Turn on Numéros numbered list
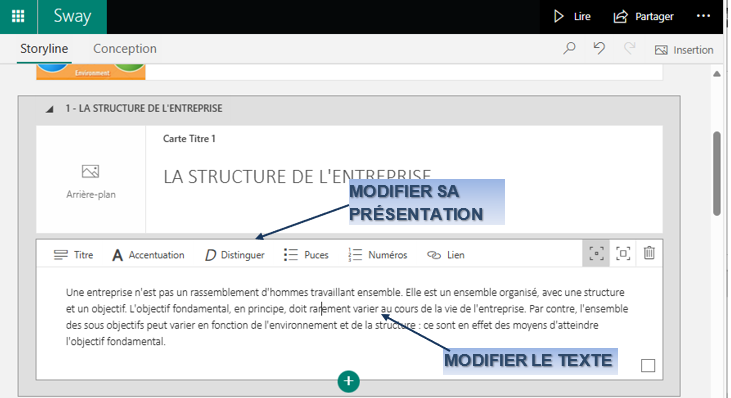731x398 pixels. (378, 255)
